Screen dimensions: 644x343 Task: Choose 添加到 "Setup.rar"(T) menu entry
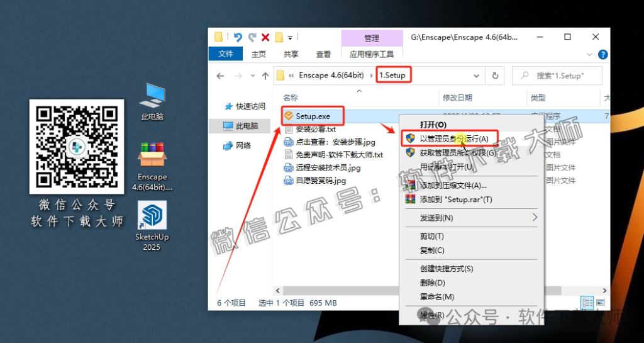tap(472, 200)
